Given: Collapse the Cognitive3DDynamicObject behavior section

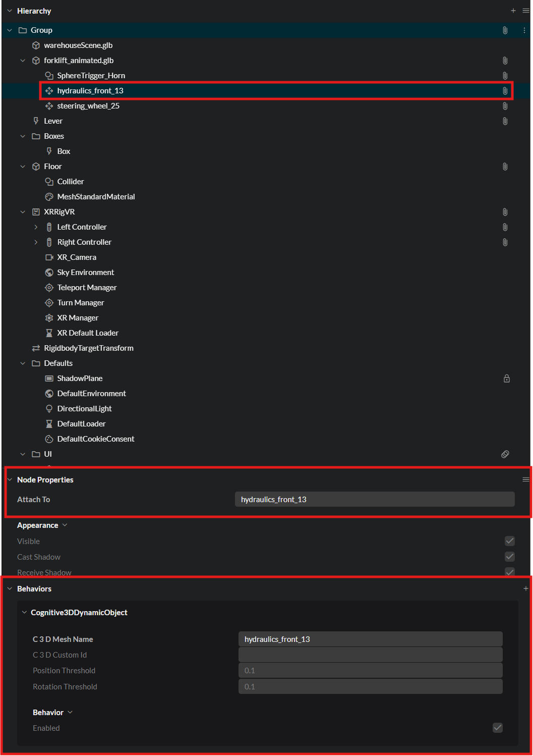Looking at the screenshot, I should 24,612.
